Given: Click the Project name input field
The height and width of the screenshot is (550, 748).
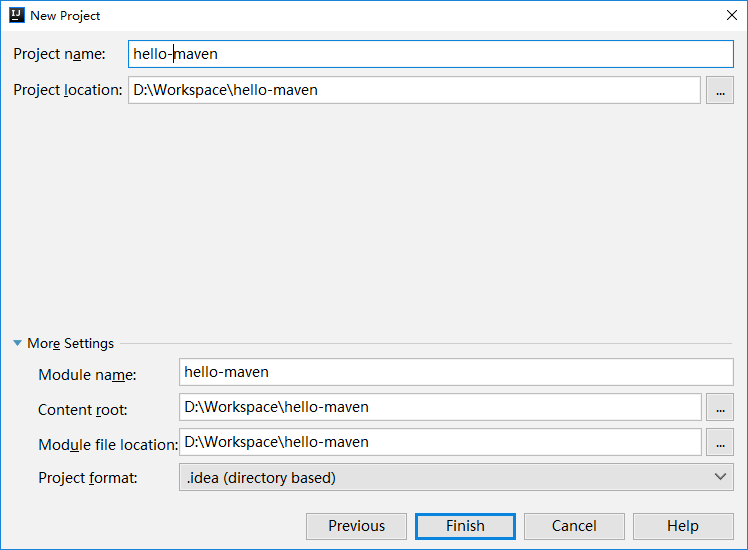Looking at the screenshot, I should point(431,54).
